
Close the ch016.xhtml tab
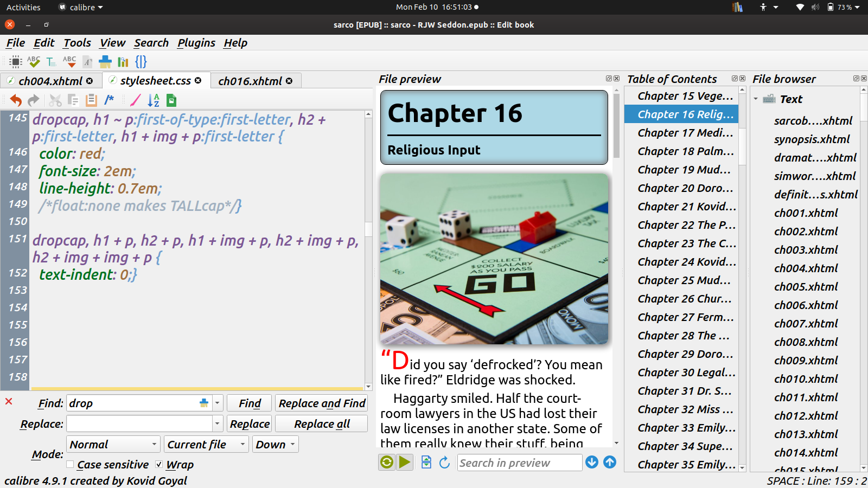[289, 81]
